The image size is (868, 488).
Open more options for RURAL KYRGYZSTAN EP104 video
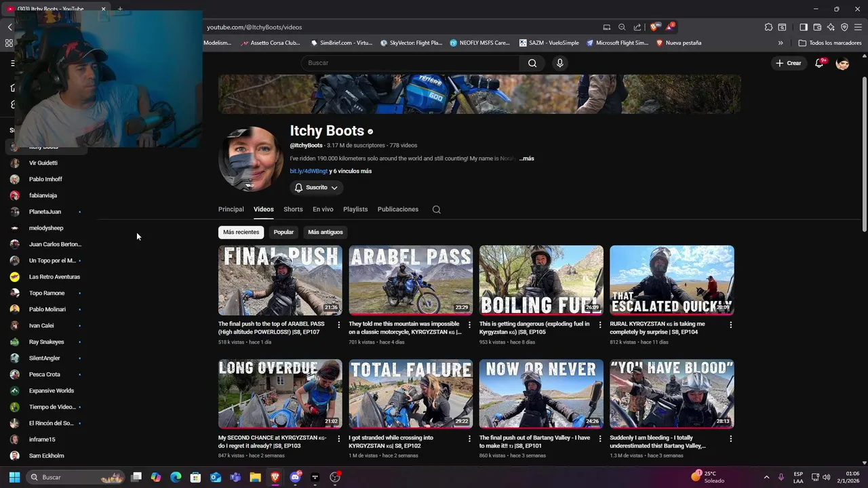[730, 325]
